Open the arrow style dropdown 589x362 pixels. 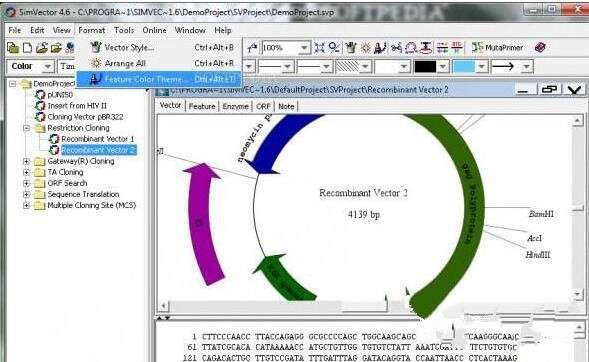click(526, 67)
